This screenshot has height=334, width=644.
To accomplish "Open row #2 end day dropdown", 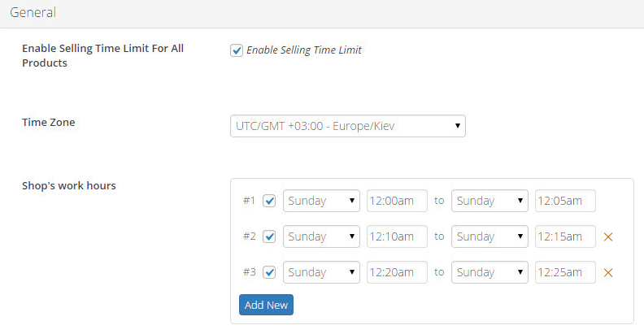I will (490, 236).
